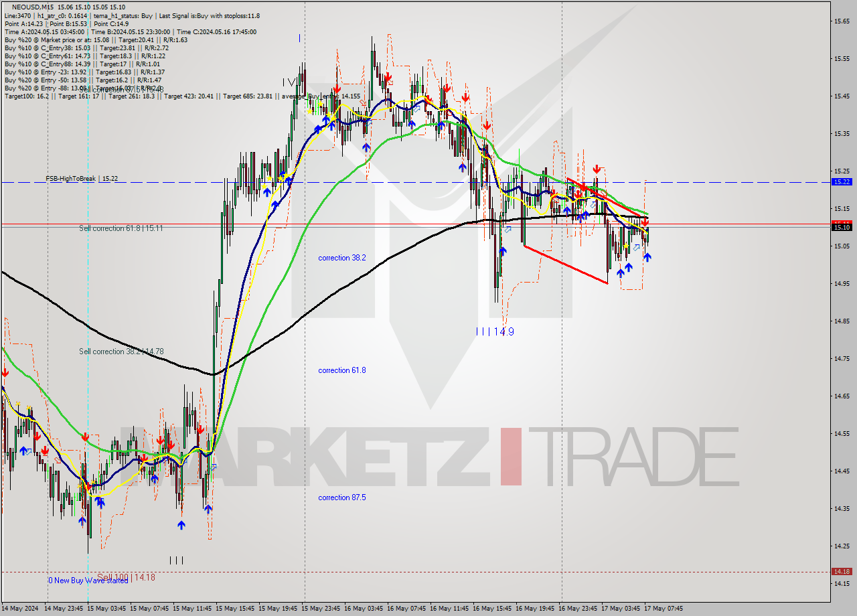Click the 14.75 price scale value
Viewport: 857px width, 616px height.
[842, 358]
